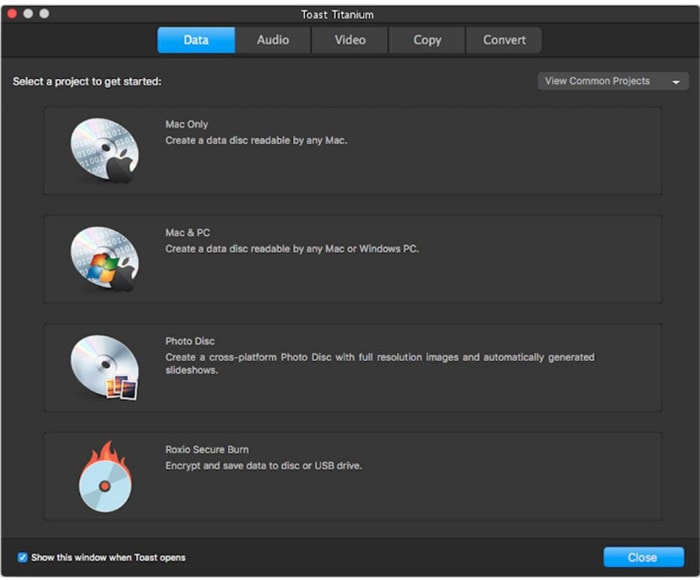The width and height of the screenshot is (700, 580).
Task: Switch to the Video tab
Action: pyautogui.click(x=350, y=40)
